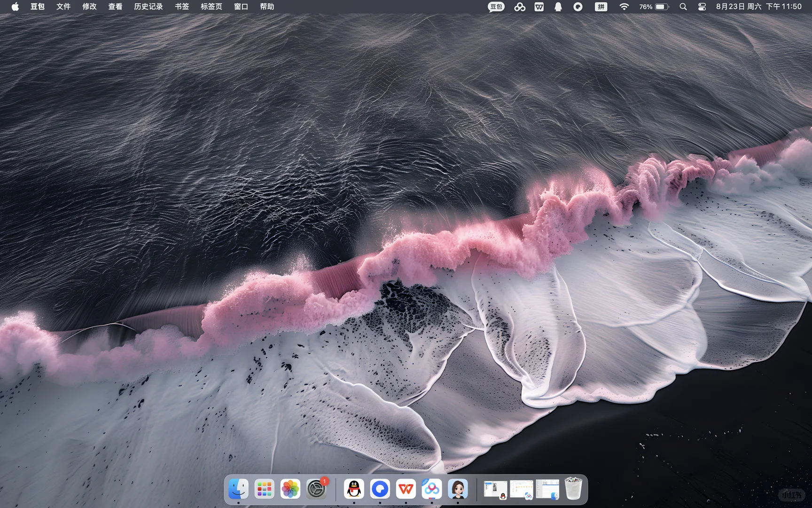The height and width of the screenshot is (508, 812).
Task: Open the 豆包 avatar app in the Dock
Action: (458, 489)
